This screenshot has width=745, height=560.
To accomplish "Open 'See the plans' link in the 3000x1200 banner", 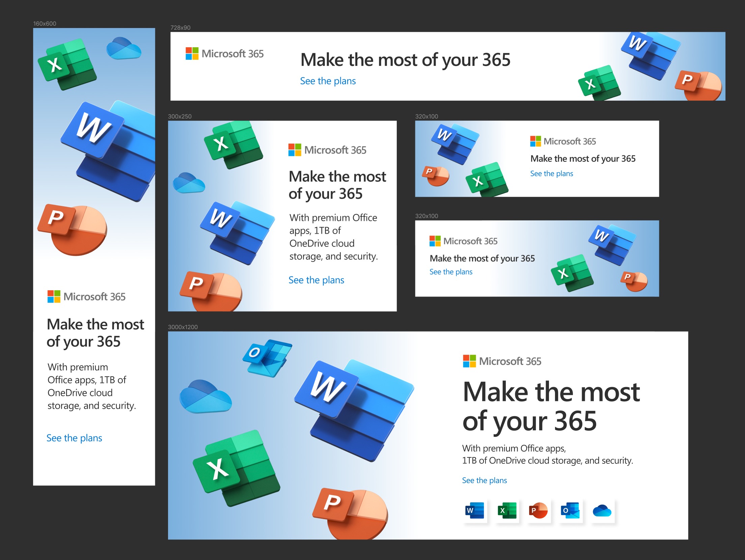I will [485, 480].
